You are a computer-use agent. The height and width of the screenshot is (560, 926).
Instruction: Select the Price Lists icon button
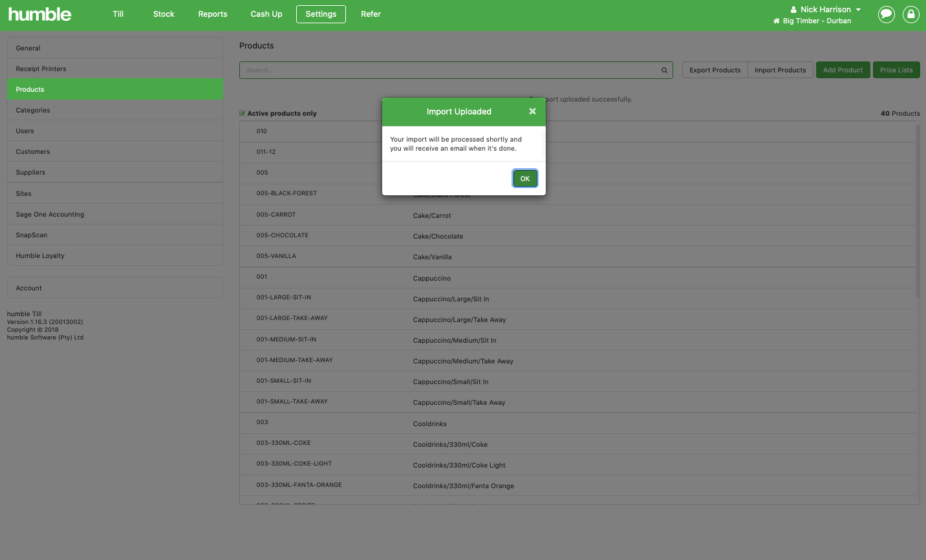[x=896, y=70]
